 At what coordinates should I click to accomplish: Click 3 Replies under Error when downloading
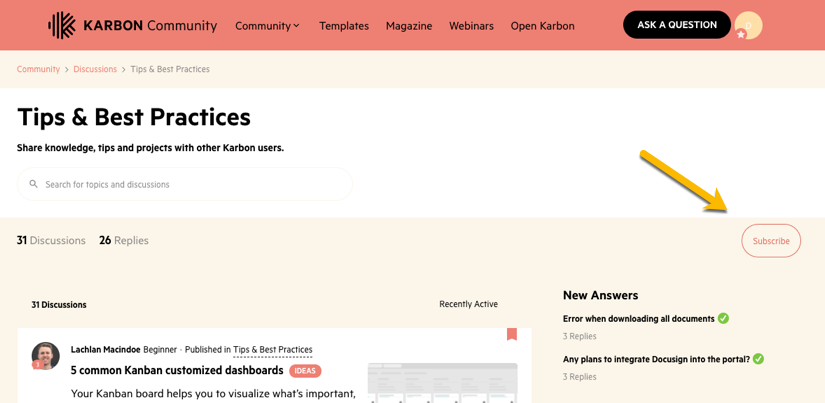coord(580,336)
